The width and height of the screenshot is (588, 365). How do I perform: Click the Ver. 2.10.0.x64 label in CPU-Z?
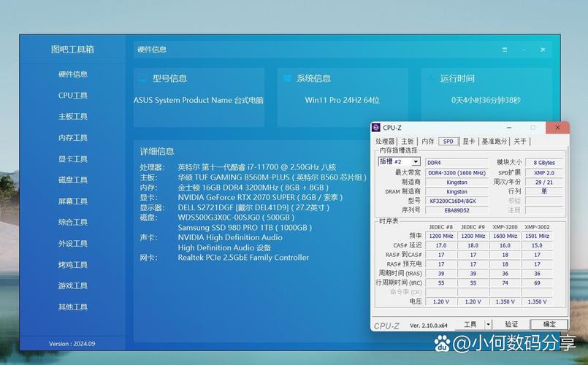click(x=428, y=326)
